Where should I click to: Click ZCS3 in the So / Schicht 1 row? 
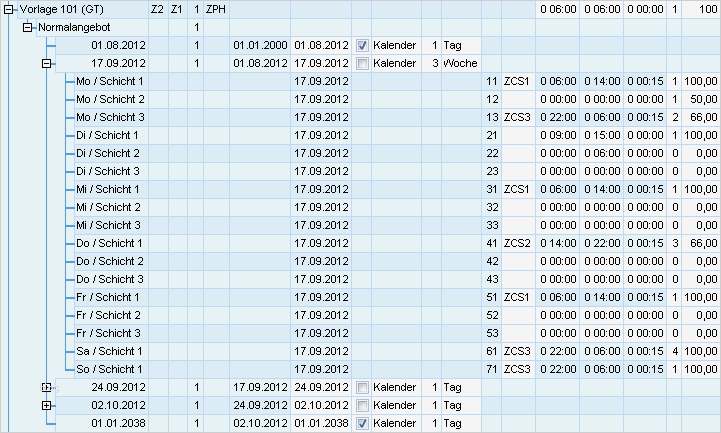(x=517, y=369)
